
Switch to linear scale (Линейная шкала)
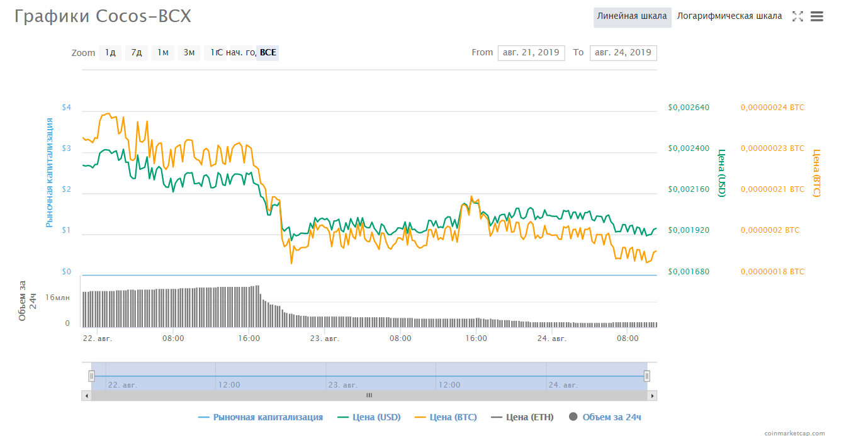[x=632, y=16]
